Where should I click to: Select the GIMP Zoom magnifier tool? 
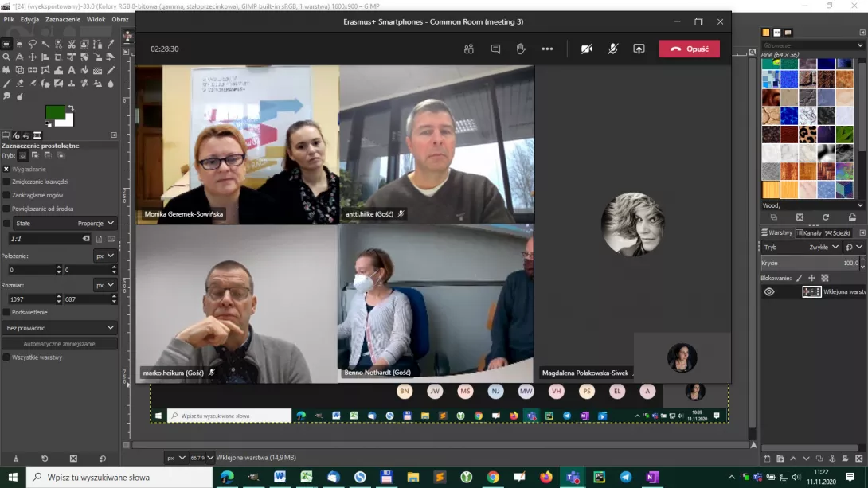[x=6, y=57]
